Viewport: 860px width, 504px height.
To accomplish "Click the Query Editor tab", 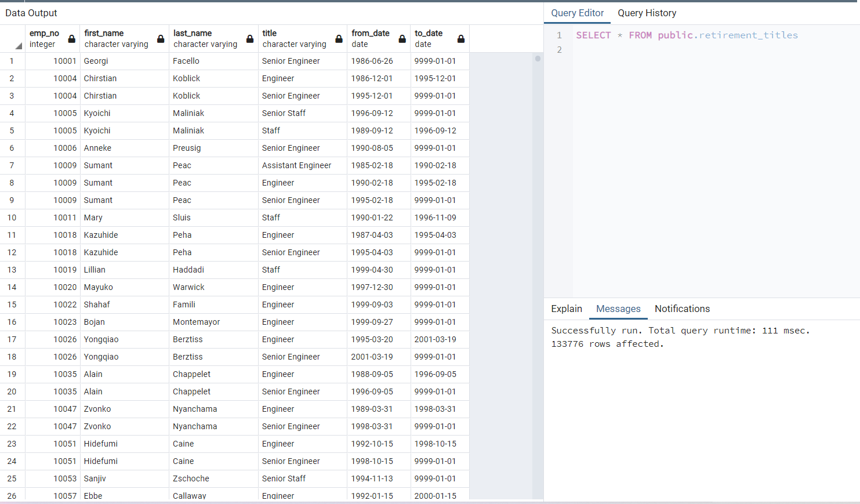I will coord(577,13).
